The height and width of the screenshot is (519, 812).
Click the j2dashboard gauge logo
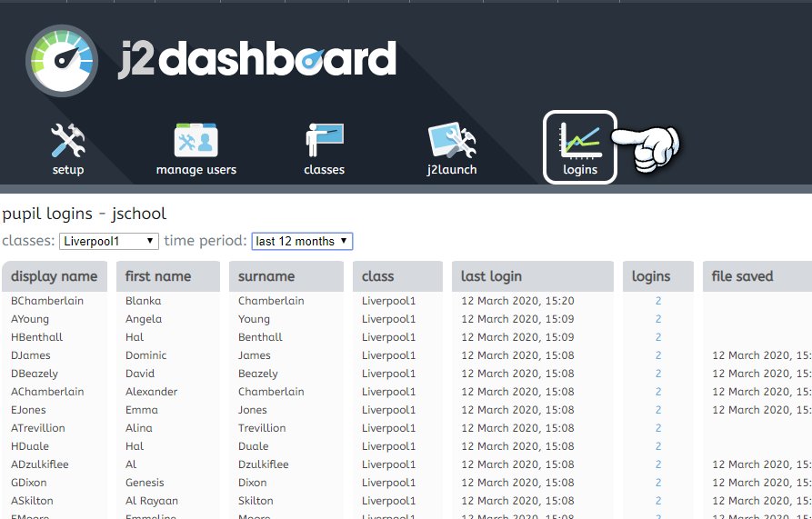(62, 61)
